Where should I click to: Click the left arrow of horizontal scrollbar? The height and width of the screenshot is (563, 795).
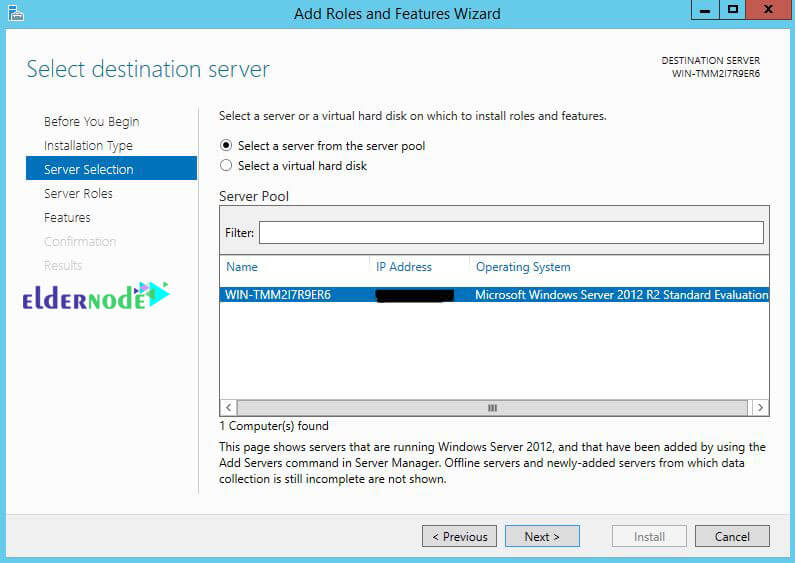[229, 407]
